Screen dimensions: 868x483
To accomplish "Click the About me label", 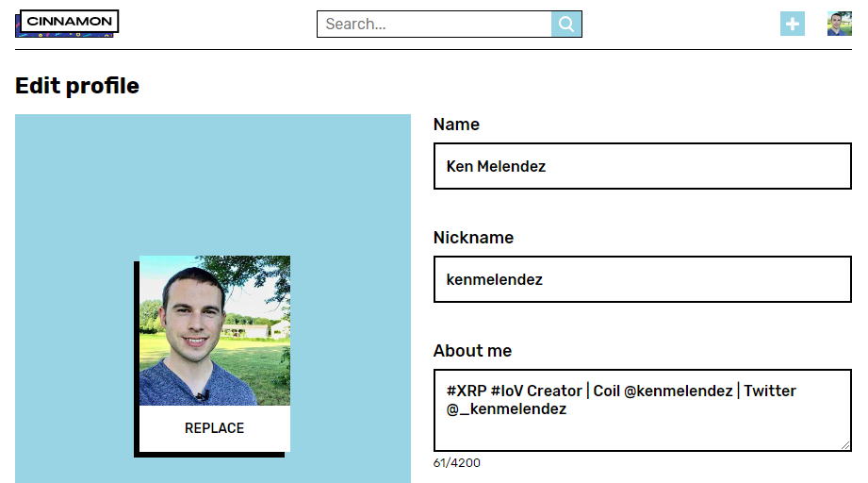I will (472, 351).
